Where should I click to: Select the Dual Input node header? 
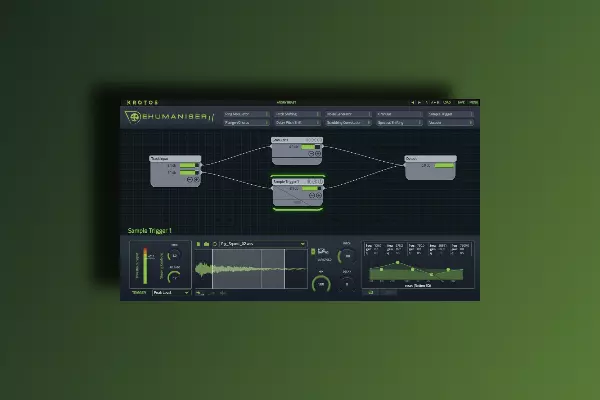point(175,158)
